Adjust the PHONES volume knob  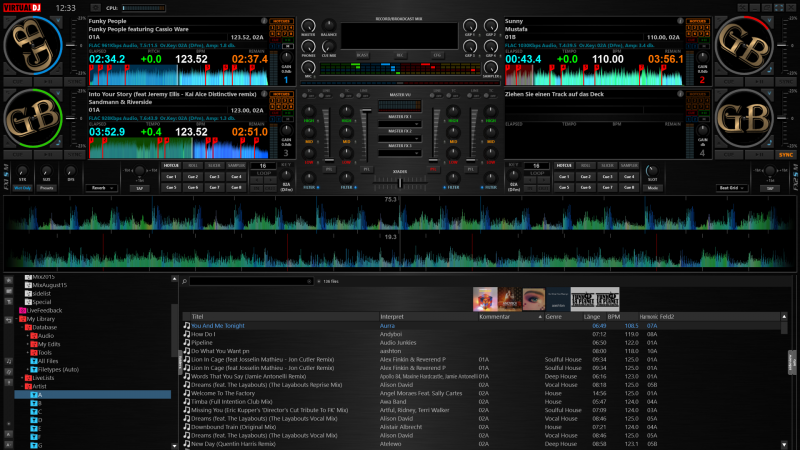click(308, 47)
